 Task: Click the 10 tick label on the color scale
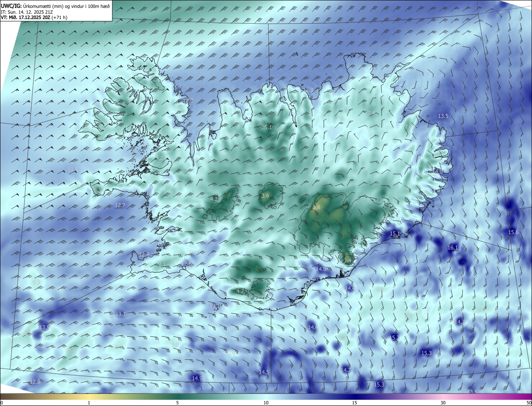pyautogui.click(x=266, y=403)
